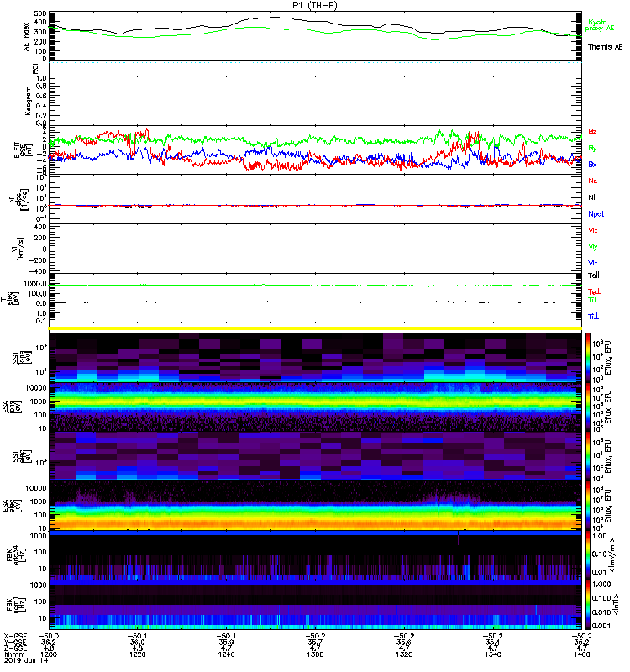Select the "hhmm" row label
This screenshot has width=630, height=672.
tap(14, 654)
